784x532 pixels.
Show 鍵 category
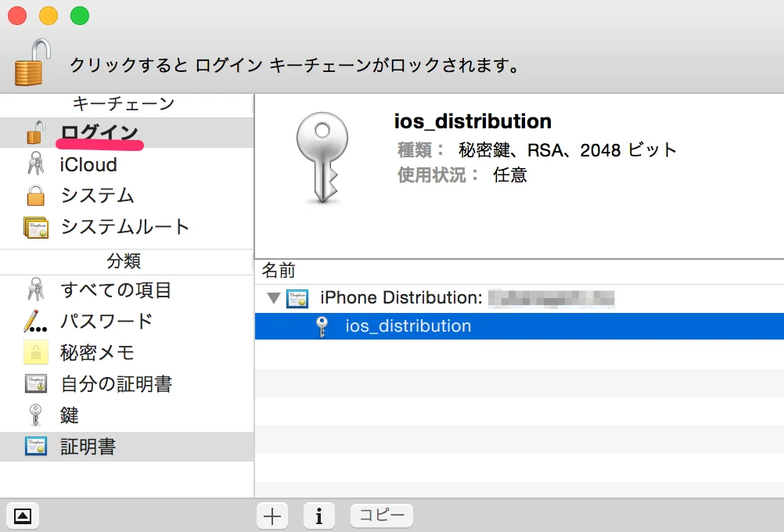[x=127, y=415]
